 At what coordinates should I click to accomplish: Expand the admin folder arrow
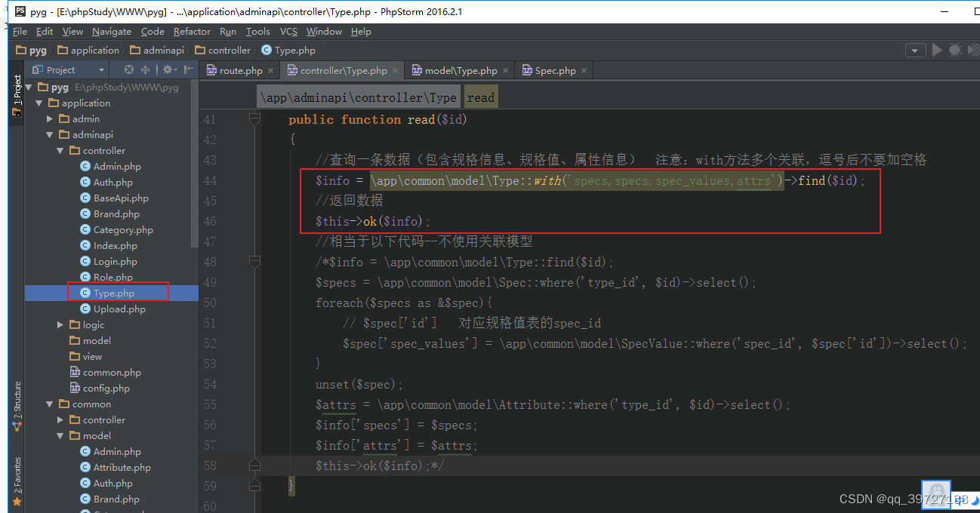click(x=49, y=119)
